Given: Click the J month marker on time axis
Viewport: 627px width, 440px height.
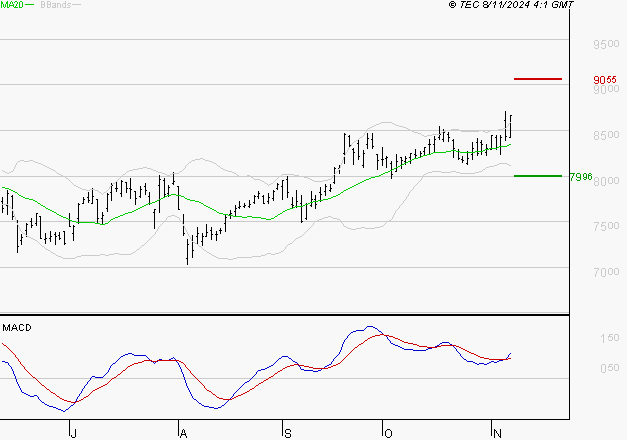Looking at the screenshot, I should [73, 433].
